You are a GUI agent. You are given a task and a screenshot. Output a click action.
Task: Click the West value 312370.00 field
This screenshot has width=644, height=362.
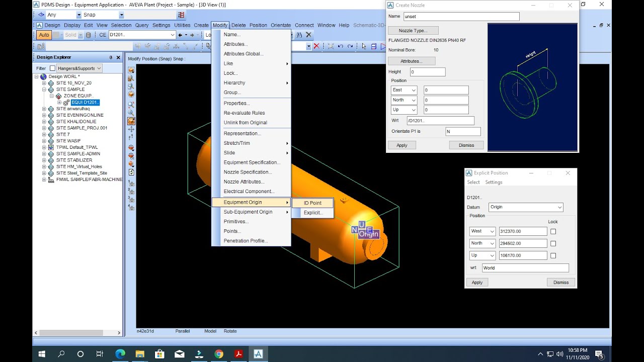point(523,231)
